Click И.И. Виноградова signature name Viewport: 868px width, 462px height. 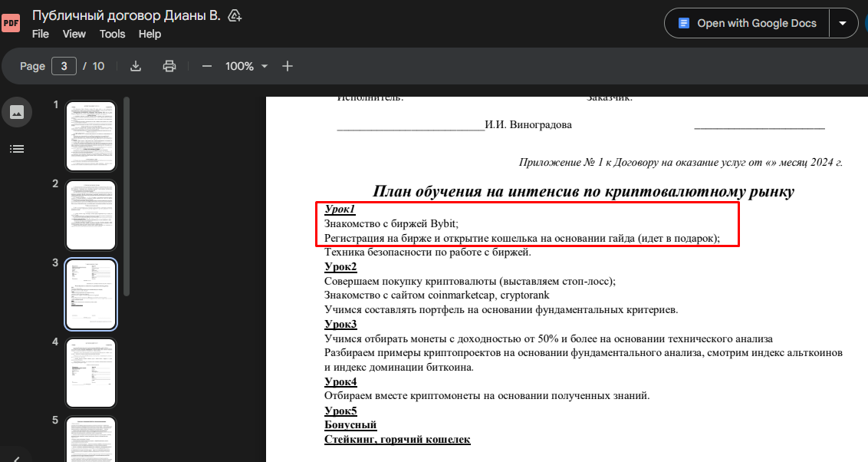(x=528, y=124)
